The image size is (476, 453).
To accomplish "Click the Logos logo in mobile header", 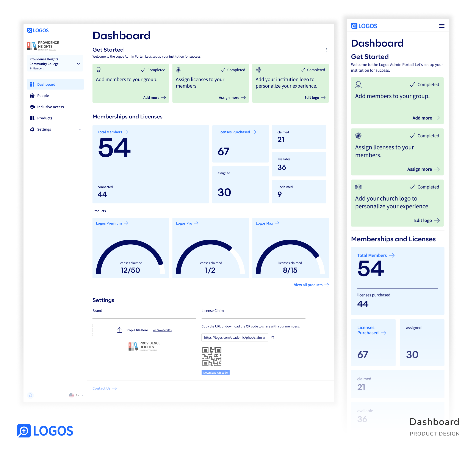I will 364,26.
